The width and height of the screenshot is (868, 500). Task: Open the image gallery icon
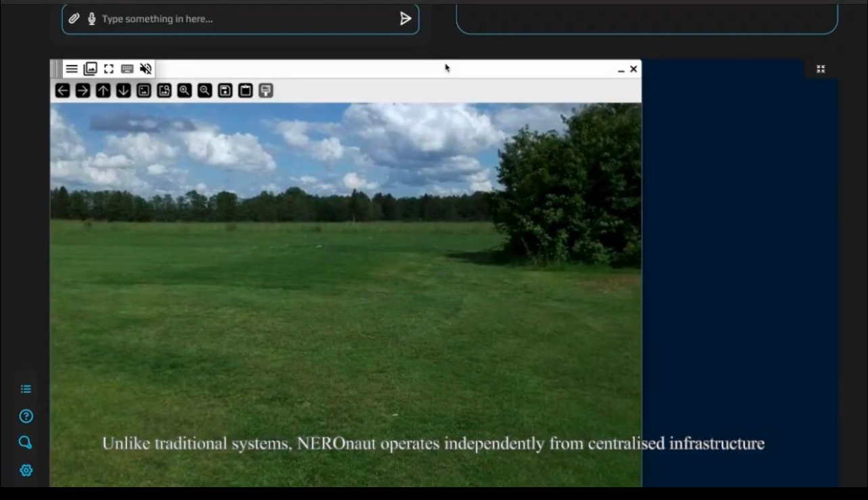pyautogui.click(x=90, y=69)
